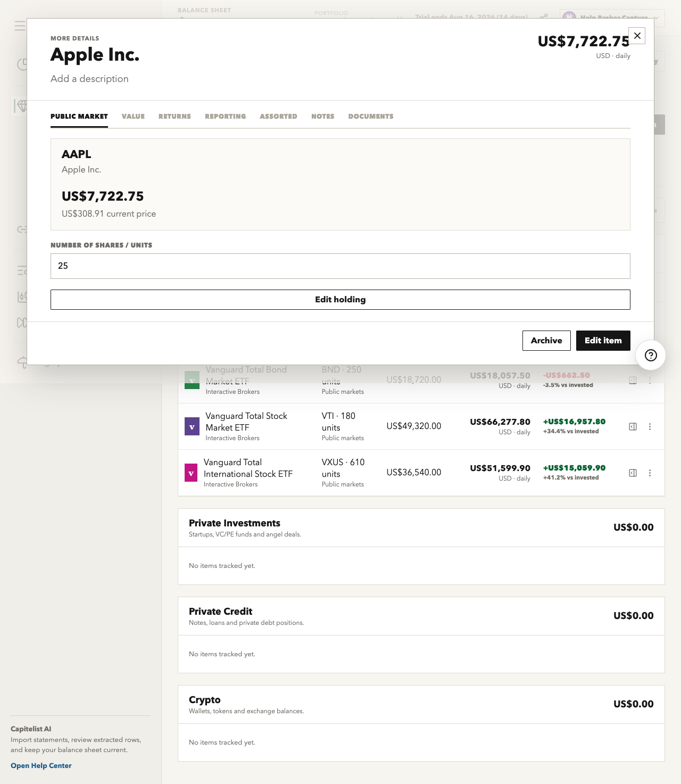Open side panel for Vanguard Total International Stock ETF
This screenshot has width=681, height=784.
[x=633, y=473]
